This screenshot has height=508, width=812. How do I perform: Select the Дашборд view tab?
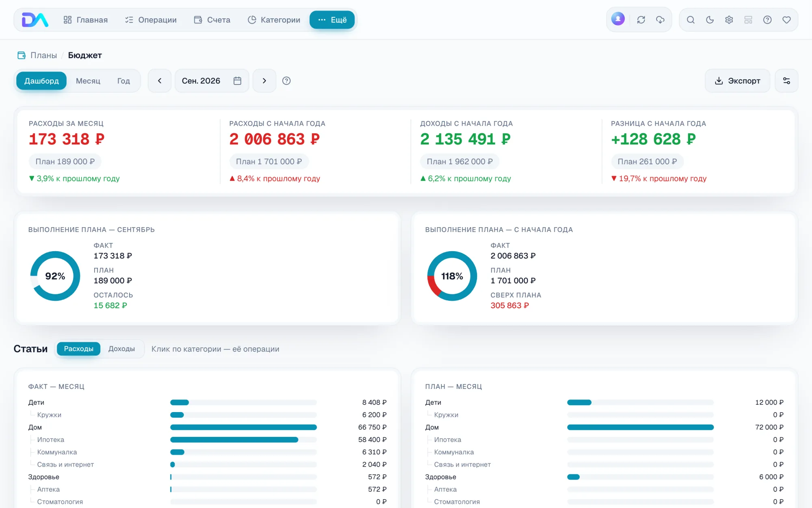click(x=41, y=81)
